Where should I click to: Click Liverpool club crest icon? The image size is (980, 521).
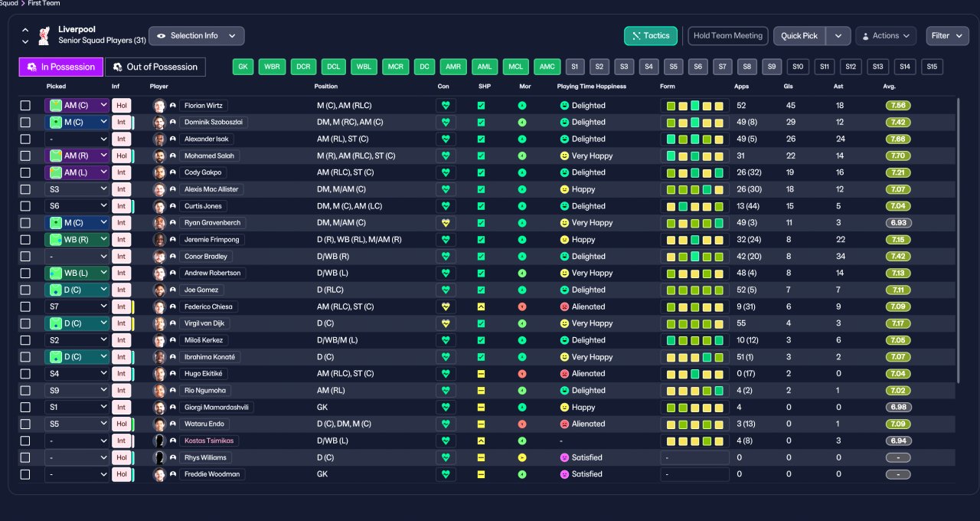point(44,36)
